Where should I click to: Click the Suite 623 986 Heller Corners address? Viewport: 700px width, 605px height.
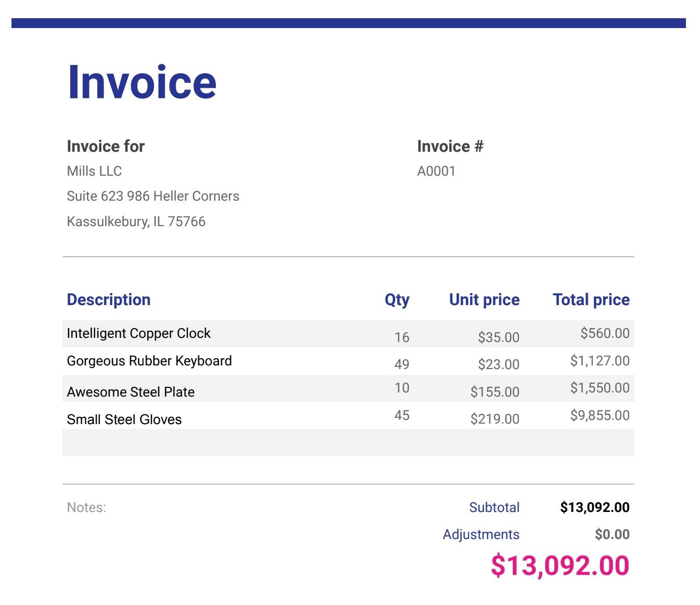(153, 196)
